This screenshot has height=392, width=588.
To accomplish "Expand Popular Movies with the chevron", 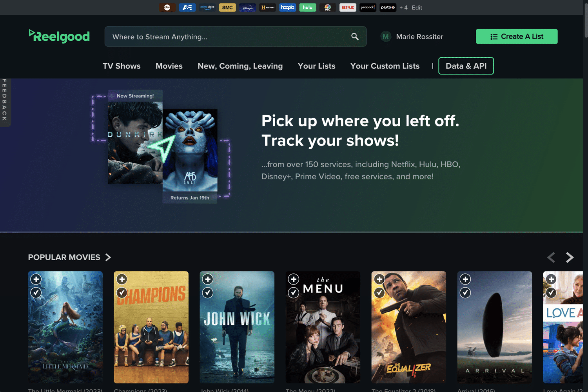I will tap(108, 257).
